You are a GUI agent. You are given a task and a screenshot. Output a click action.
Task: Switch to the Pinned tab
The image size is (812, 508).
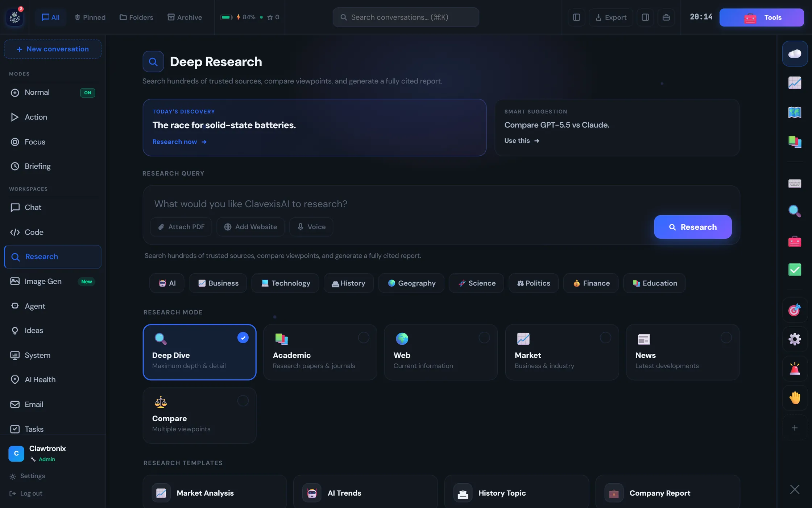(90, 17)
